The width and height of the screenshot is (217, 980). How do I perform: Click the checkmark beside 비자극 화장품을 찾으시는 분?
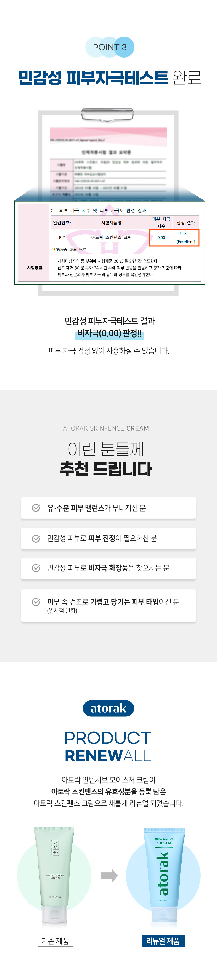pos(36,568)
